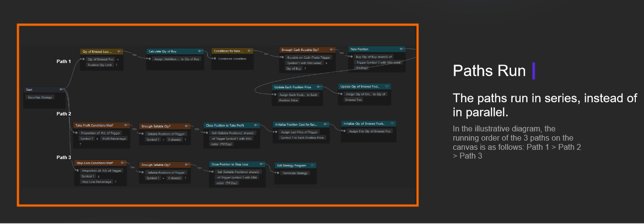Click the Assign 0 to Qty of Entered Pos chip
644x224 pixels.
click(x=370, y=131)
